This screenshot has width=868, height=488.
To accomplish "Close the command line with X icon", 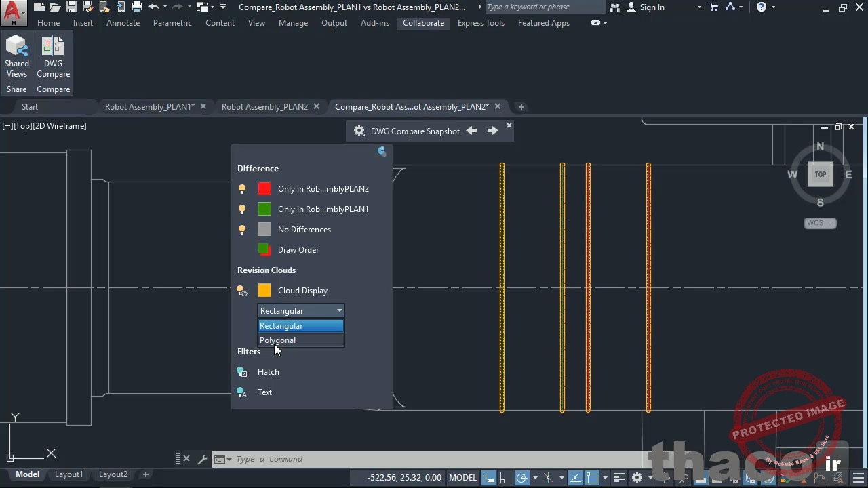I will tap(186, 459).
